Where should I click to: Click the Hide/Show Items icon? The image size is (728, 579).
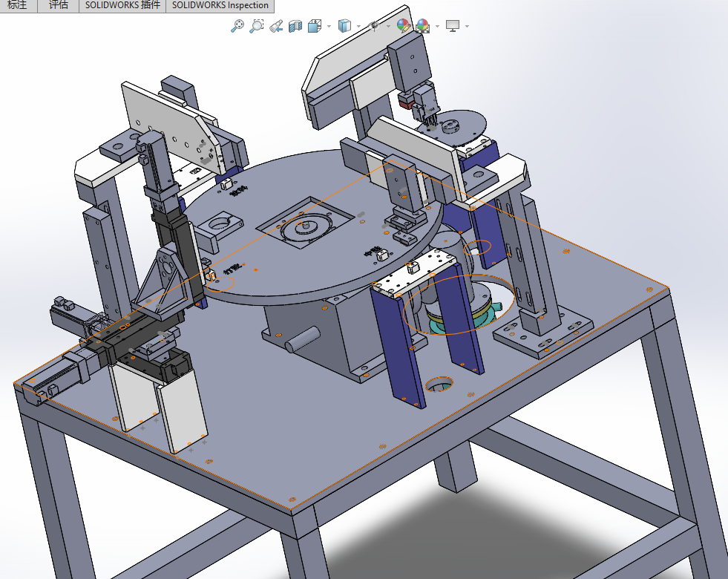pos(374,26)
